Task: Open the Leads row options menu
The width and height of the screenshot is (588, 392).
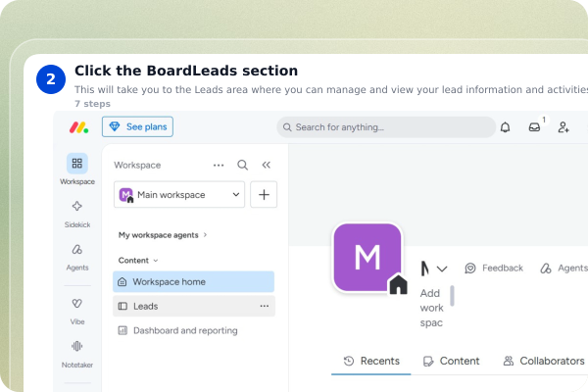Action: [x=265, y=306]
